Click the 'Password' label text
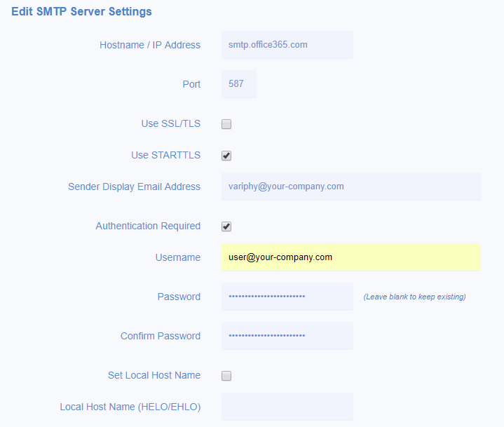The image size is (504, 427). pos(179,297)
